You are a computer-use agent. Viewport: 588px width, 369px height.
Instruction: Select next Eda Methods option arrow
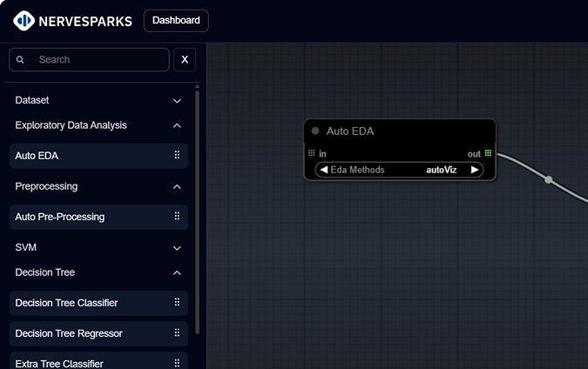click(475, 170)
